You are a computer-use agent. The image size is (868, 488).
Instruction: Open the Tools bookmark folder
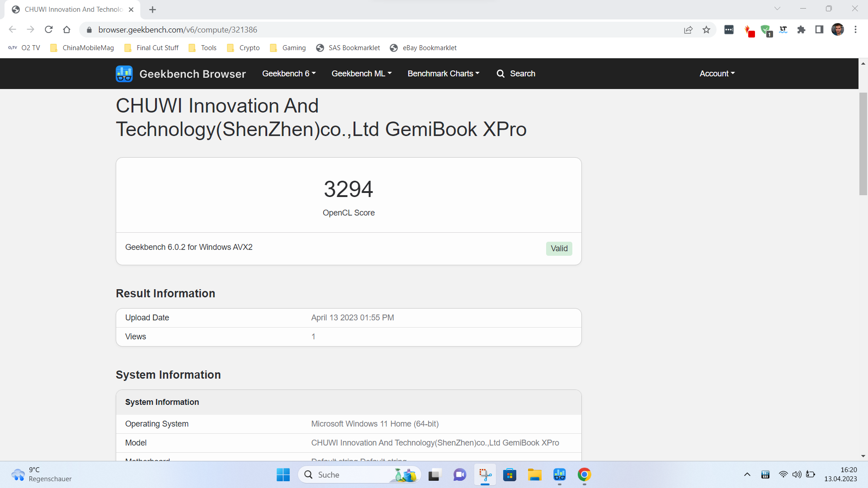[x=203, y=48]
